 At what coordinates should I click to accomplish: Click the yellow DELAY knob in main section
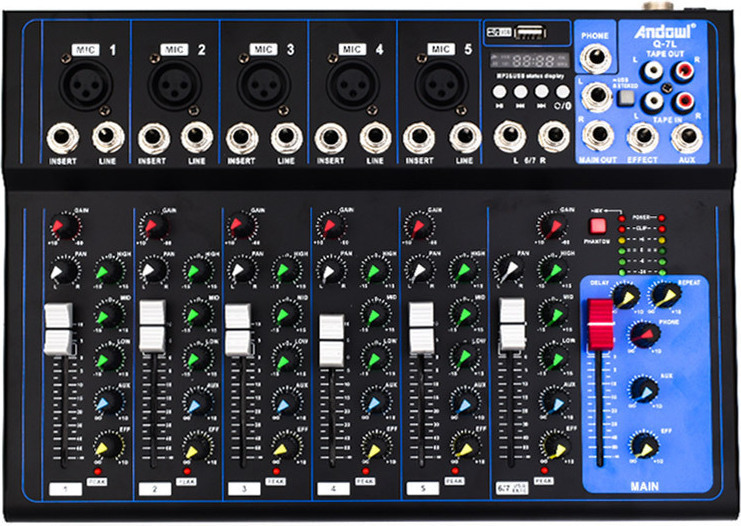click(627, 296)
